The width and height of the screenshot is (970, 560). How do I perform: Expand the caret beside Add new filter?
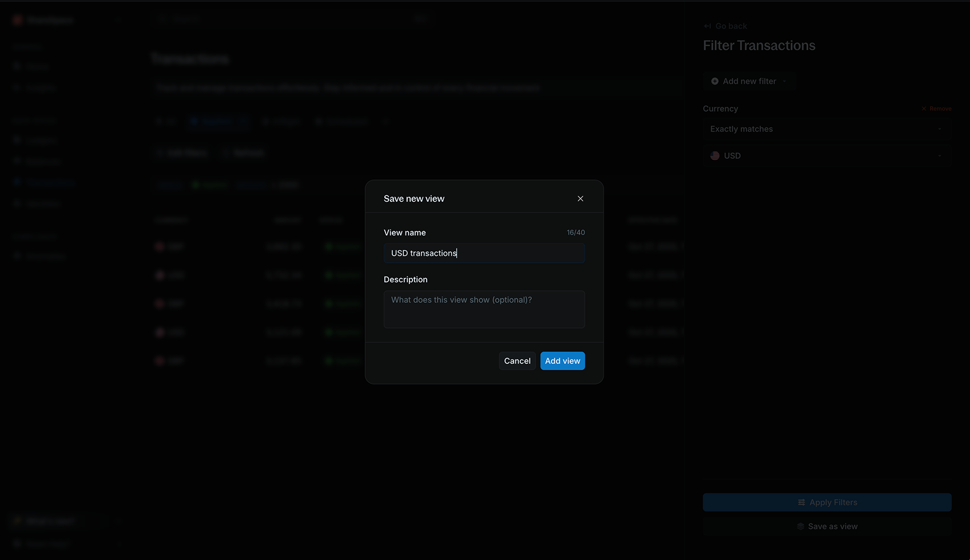click(x=786, y=81)
